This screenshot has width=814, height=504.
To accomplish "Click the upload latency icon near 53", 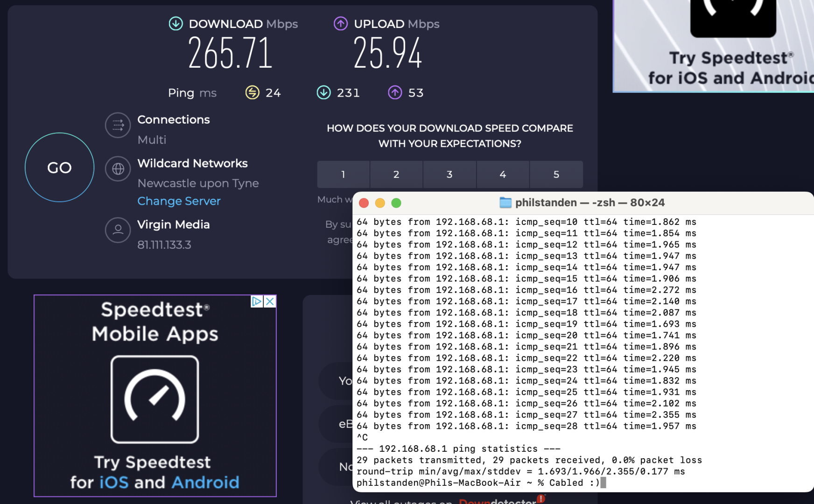I will tap(395, 92).
